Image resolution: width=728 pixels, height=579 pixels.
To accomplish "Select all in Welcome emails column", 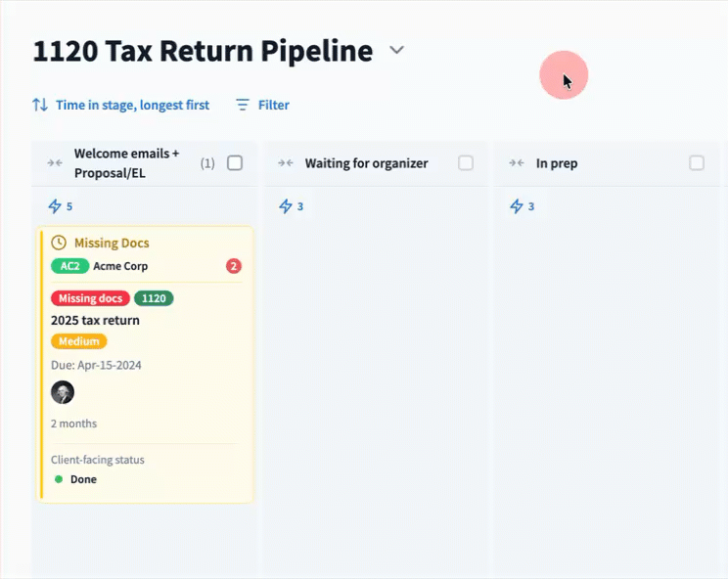I will [235, 163].
